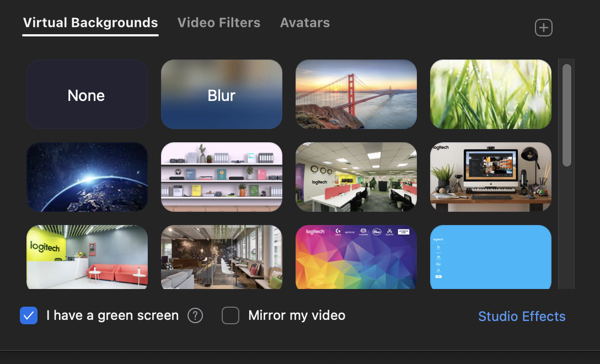Pick the green grass background
The height and width of the screenshot is (364, 600).
(491, 94)
